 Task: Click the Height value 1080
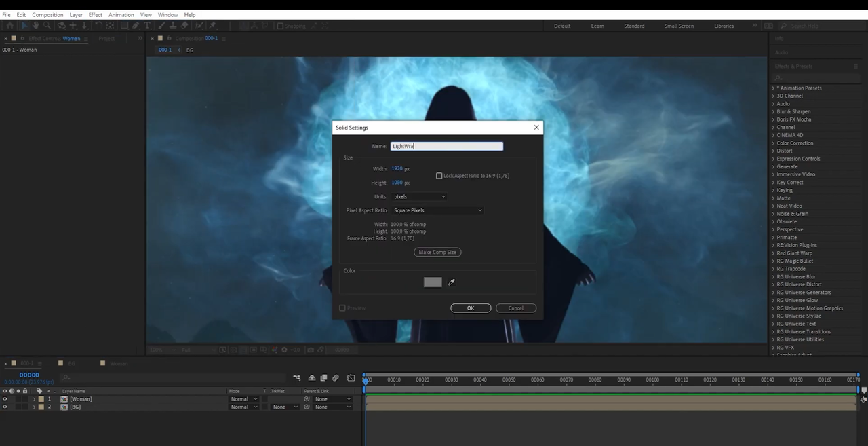(397, 183)
